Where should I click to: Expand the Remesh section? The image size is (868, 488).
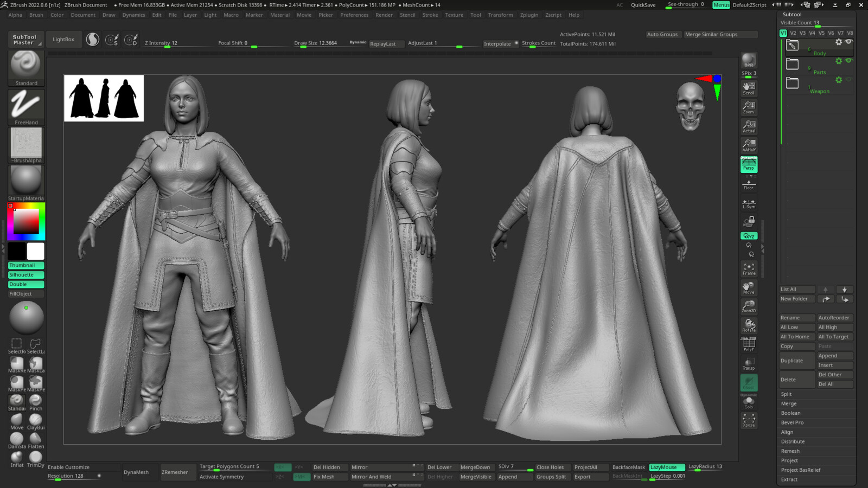790,451
